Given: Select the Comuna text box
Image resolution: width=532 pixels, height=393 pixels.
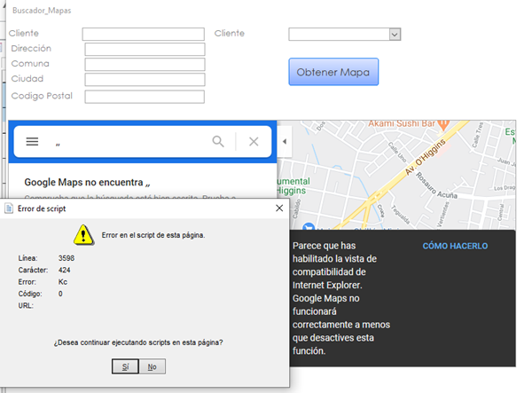Looking at the screenshot, I should pyautogui.click(x=145, y=65).
